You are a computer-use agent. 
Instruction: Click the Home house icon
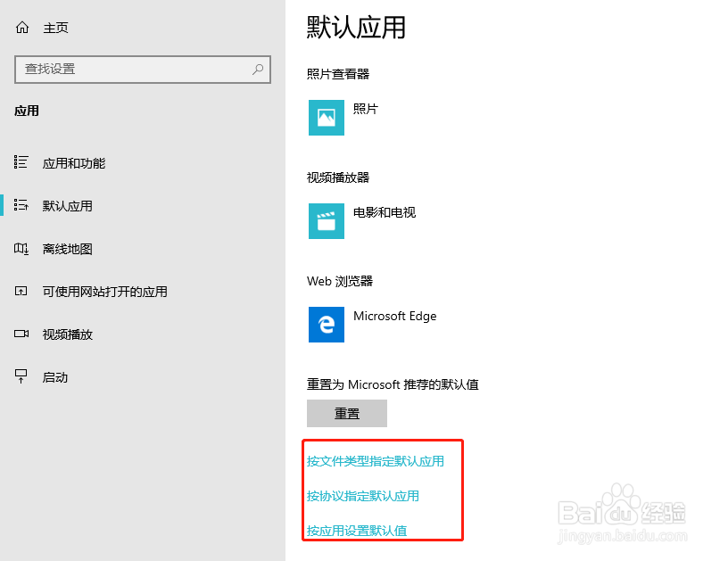[x=21, y=28]
